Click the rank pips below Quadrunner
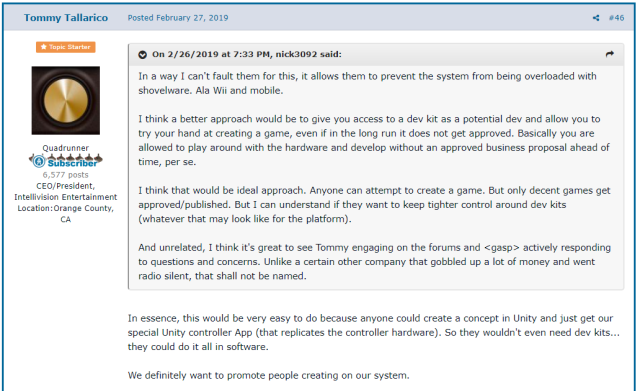Screen dimensions: 640x391 tap(66, 158)
